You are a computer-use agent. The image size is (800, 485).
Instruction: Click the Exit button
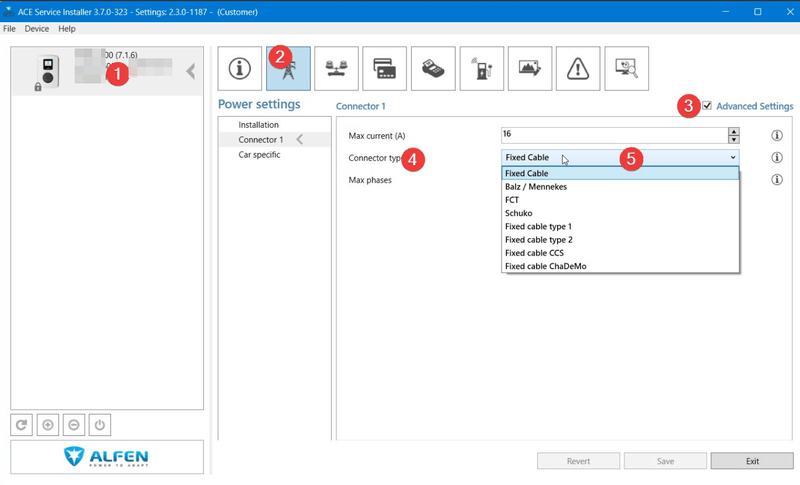(752, 461)
